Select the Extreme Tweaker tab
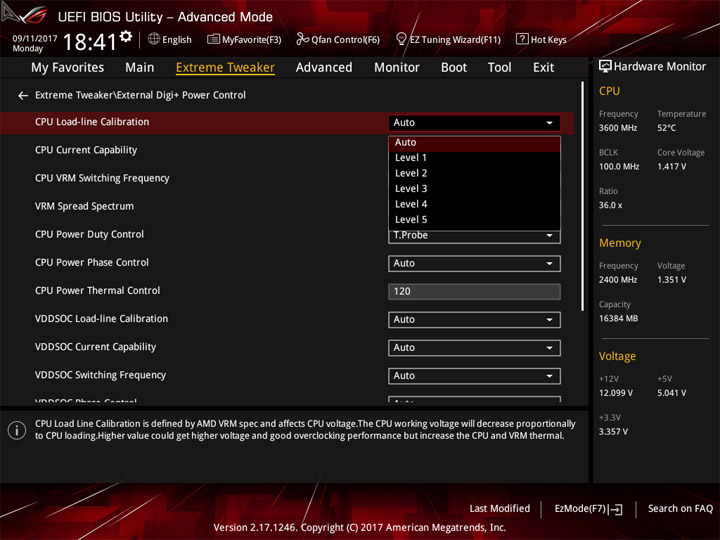 [225, 68]
